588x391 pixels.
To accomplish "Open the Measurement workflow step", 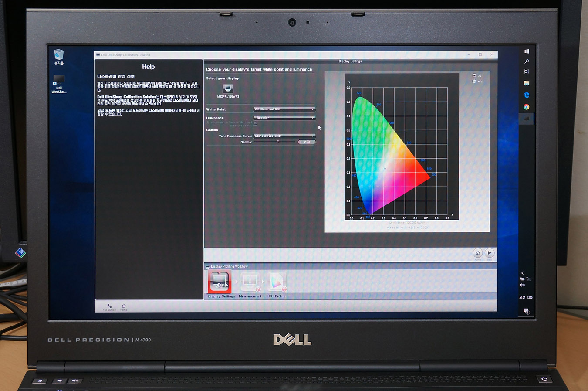I will (250, 282).
